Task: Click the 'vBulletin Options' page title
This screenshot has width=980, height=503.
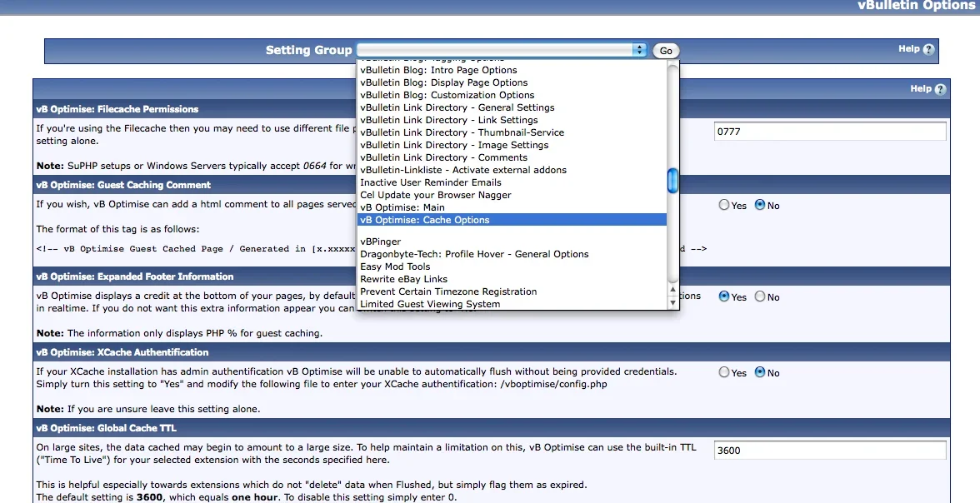Action: click(x=915, y=5)
